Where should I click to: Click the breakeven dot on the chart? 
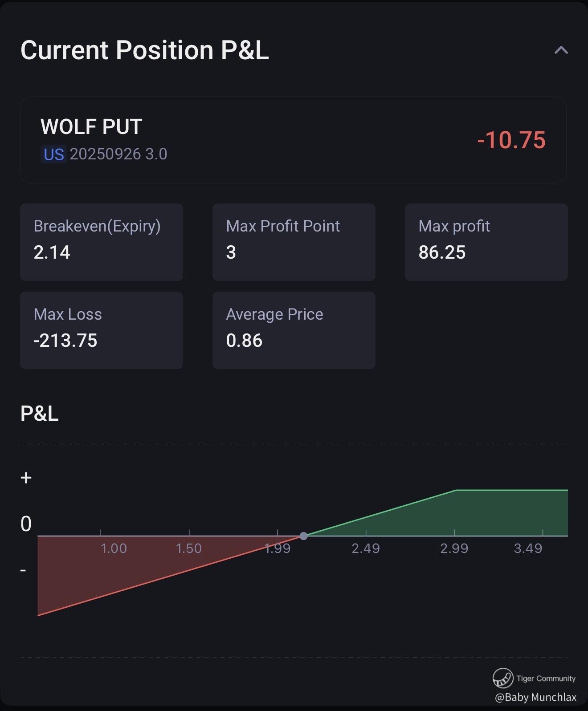pyautogui.click(x=303, y=536)
